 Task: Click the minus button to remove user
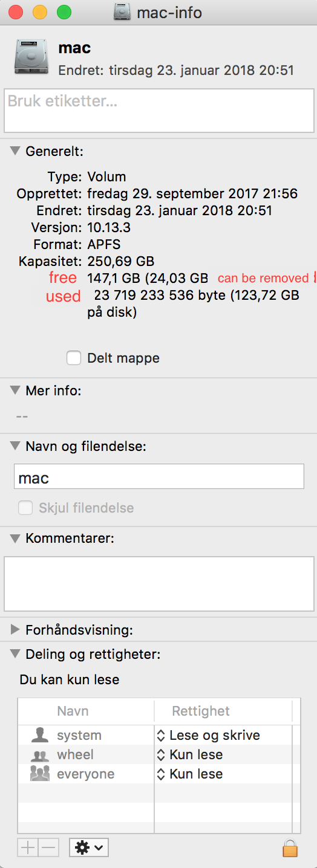pos(48,847)
